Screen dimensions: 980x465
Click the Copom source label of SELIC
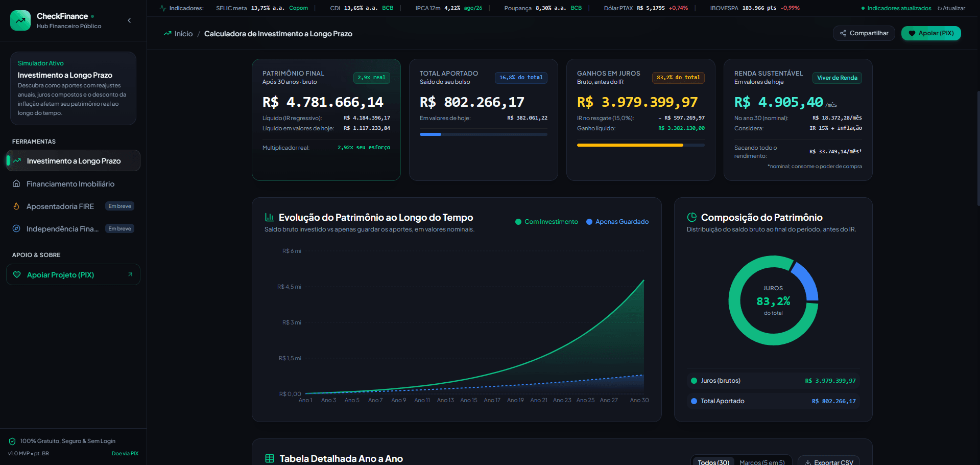[299, 8]
